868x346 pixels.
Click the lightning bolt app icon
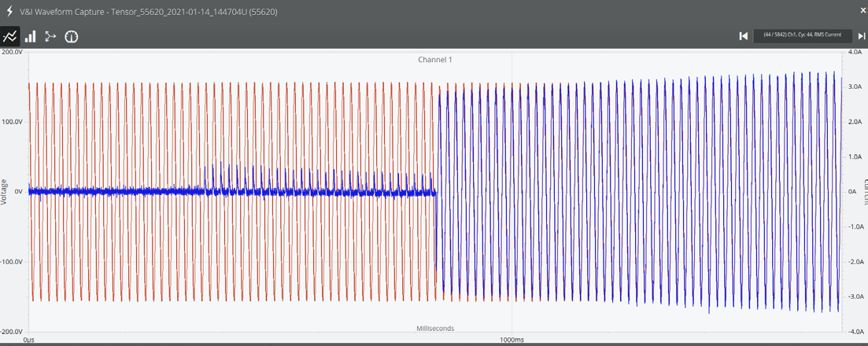9,11
